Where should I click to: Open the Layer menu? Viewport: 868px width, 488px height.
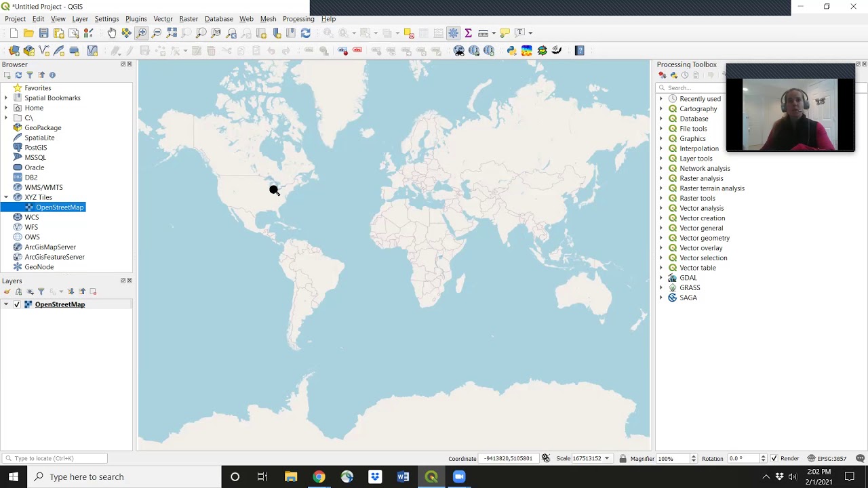point(80,19)
